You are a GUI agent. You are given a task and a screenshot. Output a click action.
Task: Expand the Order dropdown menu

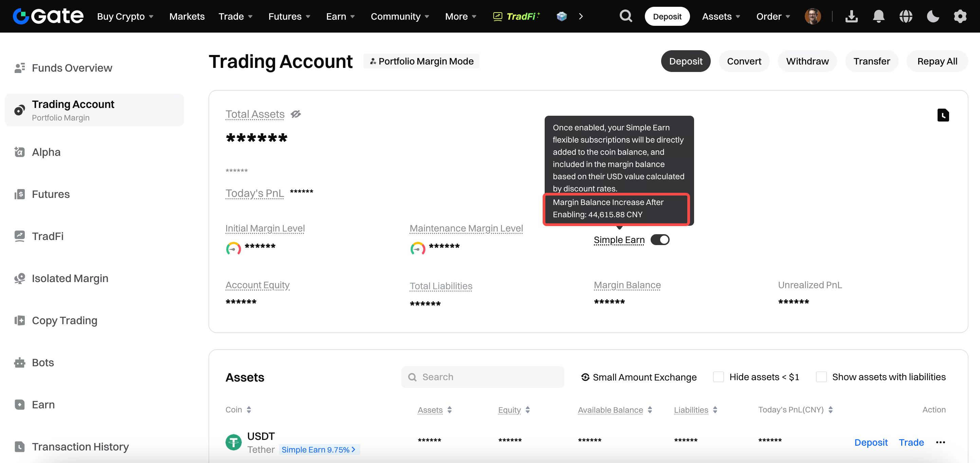(773, 16)
